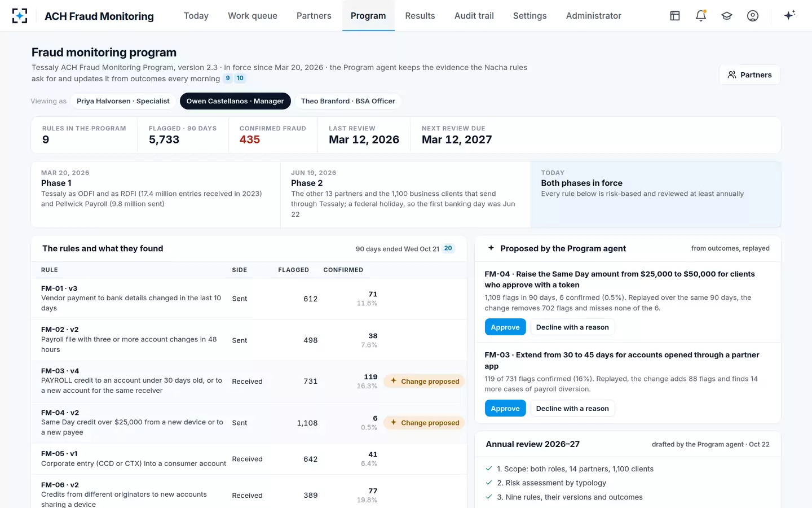
Task: Open the Results tab
Action: tap(420, 16)
